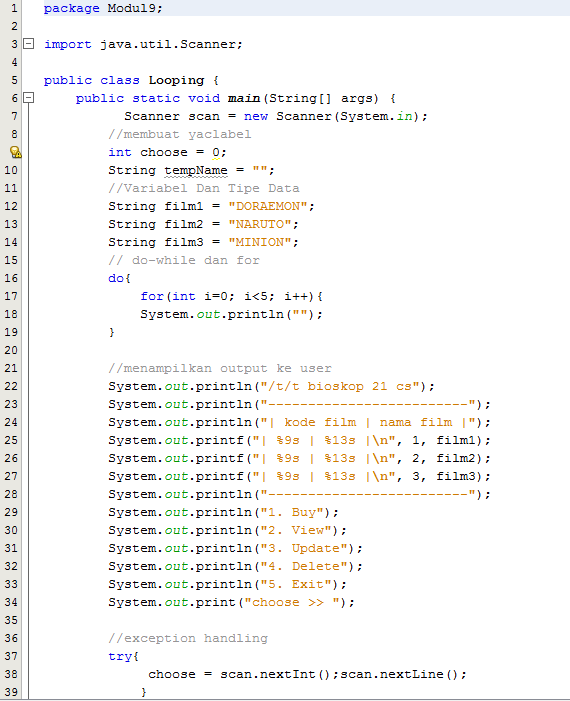Viewport: 570px width, 701px height.
Task: Click line number 22 in gutter
Action: tap(11, 386)
